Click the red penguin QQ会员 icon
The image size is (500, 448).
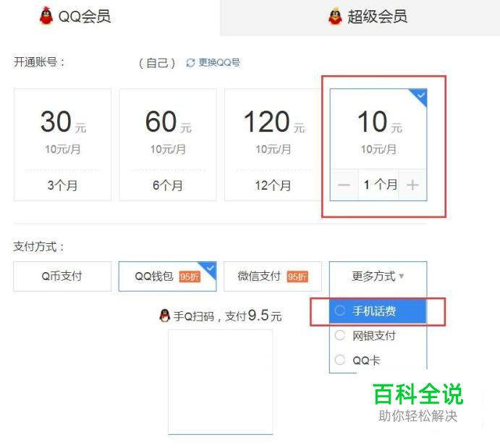tap(46, 16)
